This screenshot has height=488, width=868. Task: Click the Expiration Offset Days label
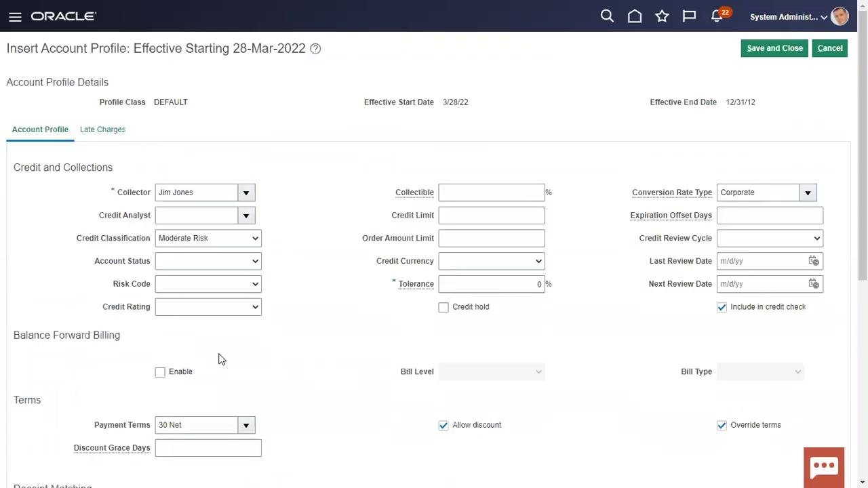pos(671,216)
